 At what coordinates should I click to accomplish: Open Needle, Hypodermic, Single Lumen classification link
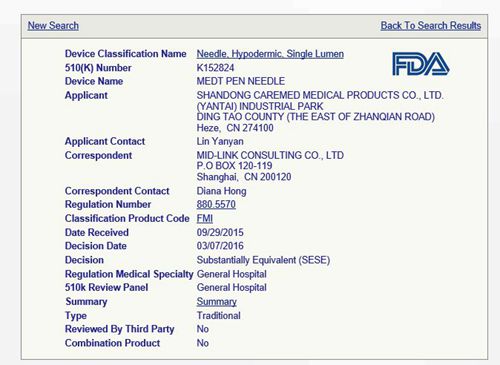point(270,54)
